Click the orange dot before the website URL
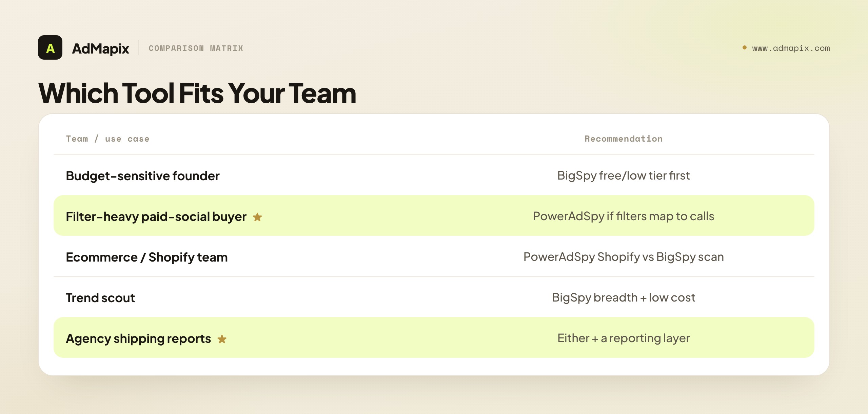The height and width of the screenshot is (414, 868). coord(745,47)
